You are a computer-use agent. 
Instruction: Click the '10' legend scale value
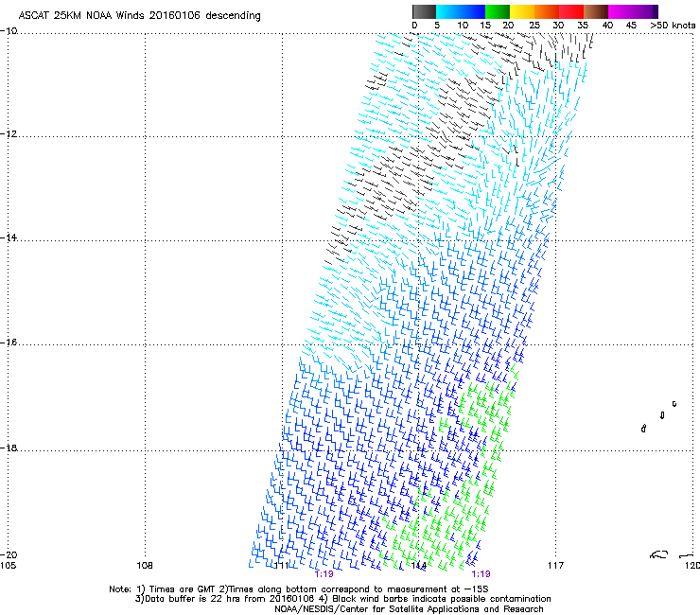point(463,26)
